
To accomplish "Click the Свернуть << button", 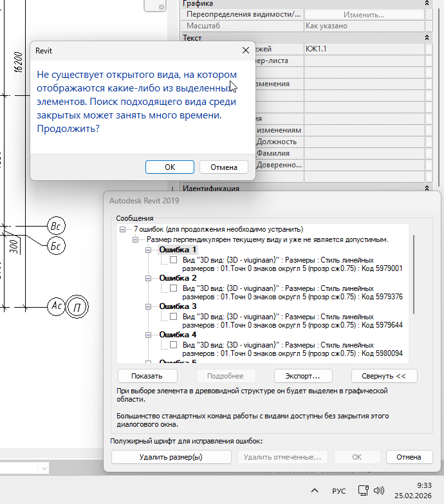I will 384,376.
